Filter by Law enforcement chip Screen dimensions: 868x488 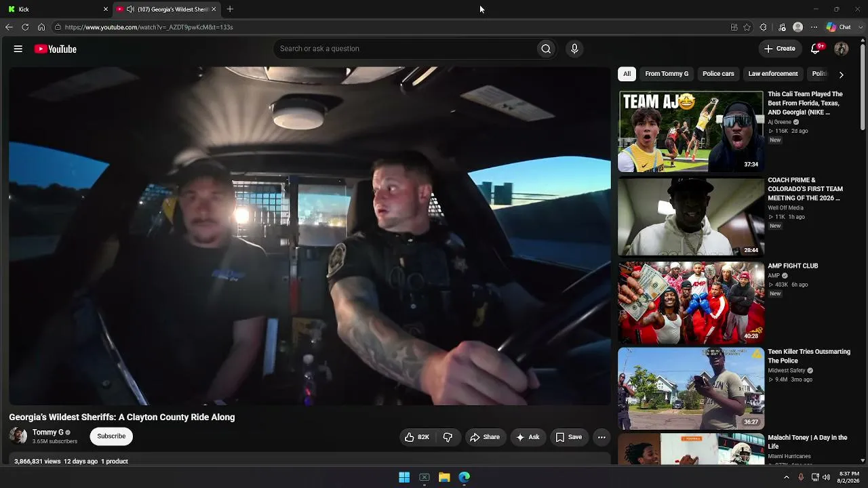[773, 74]
